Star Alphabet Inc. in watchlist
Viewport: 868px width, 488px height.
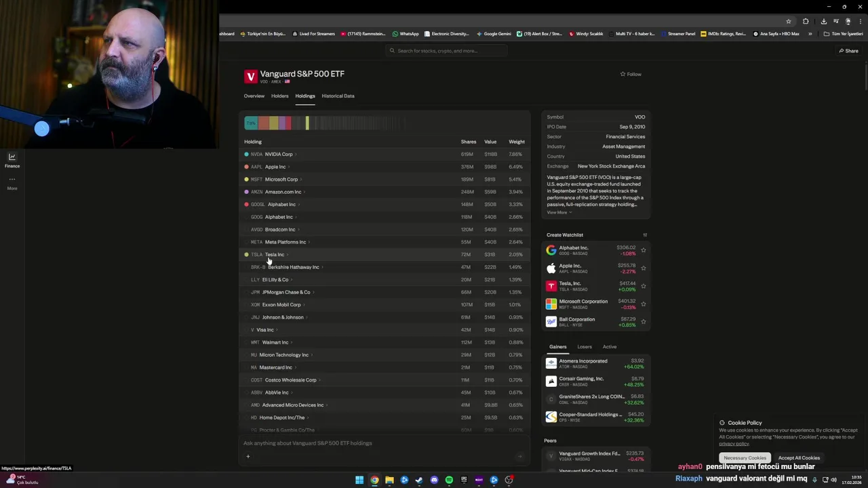coord(644,250)
